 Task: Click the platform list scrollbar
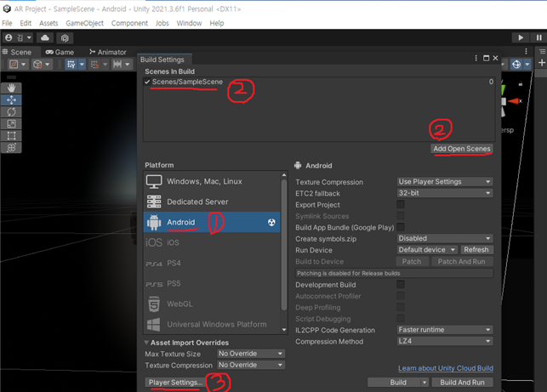[284, 244]
